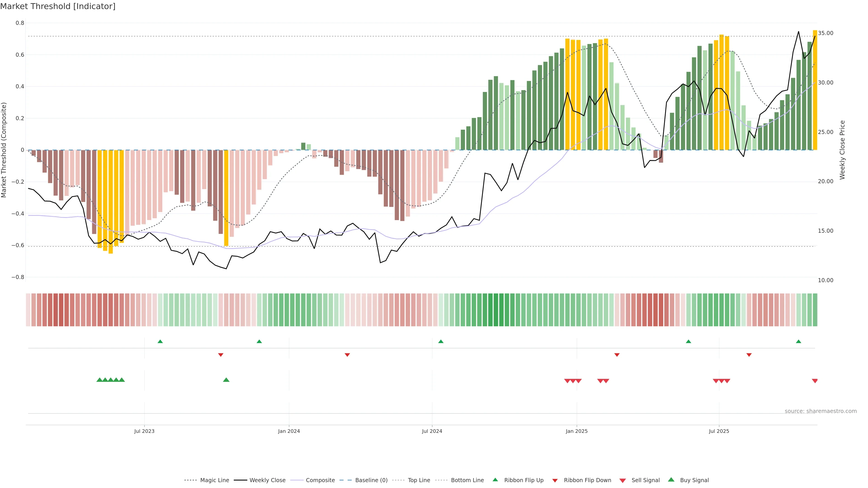Screen dimensions: 868x488
Task: Click Ribbon Flip Up legend triangle
Action: coord(495,480)
